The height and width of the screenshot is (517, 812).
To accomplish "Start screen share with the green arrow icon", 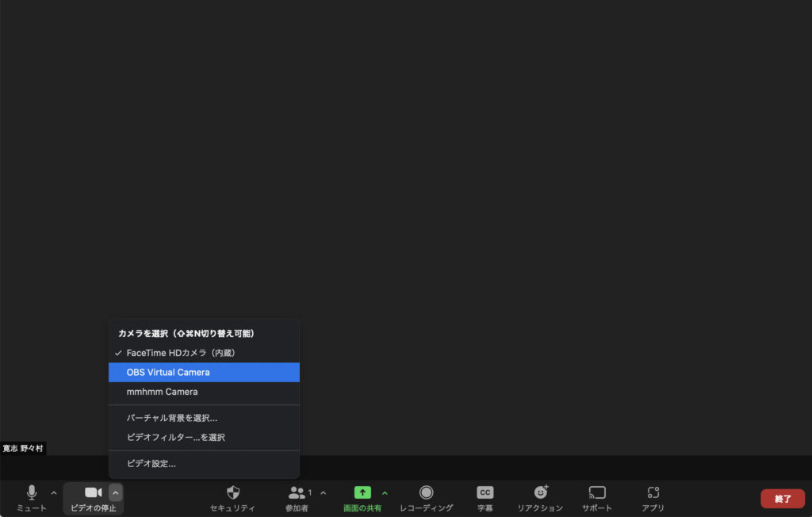I will point(362,492).
